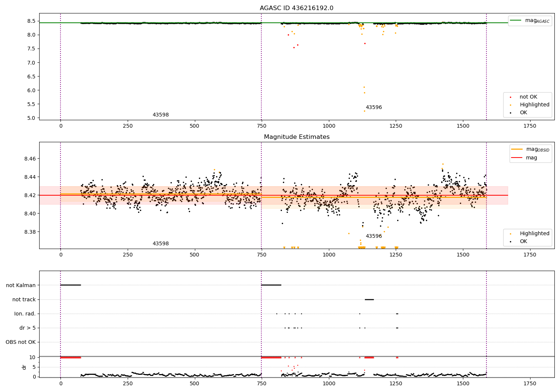The image size is (560, 392).
Task: Click the orange mag OBSID line sample
Action: 517,149
